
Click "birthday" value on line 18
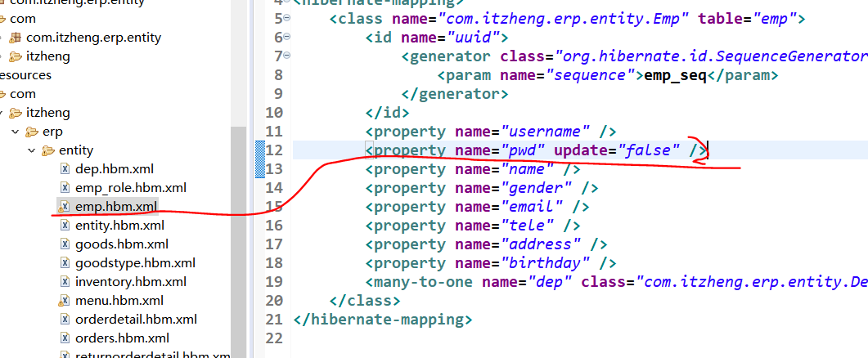pyautogui.click(x=546, y=263)
